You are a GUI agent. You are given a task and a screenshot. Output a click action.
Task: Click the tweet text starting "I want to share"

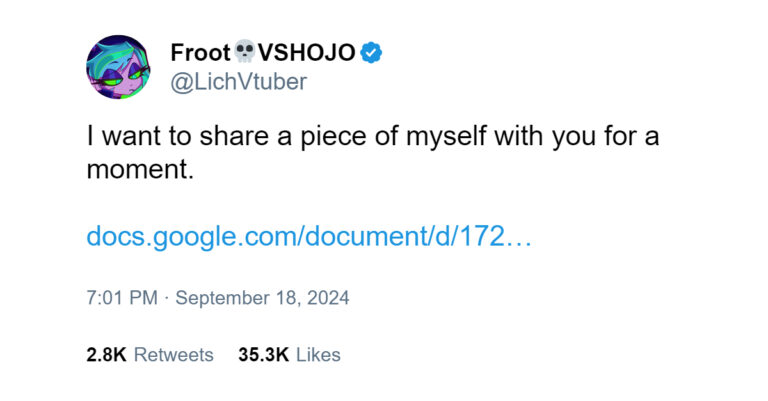[373, 152]
